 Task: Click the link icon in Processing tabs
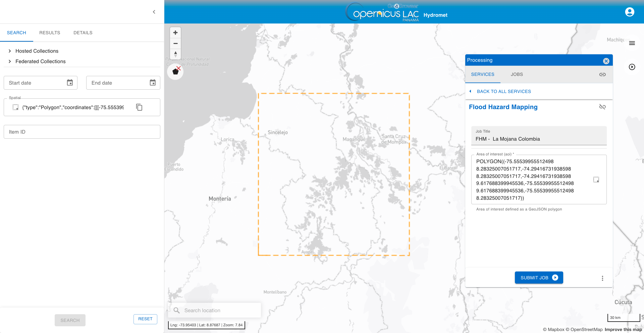pyautogui.click(x=602, y=75)
